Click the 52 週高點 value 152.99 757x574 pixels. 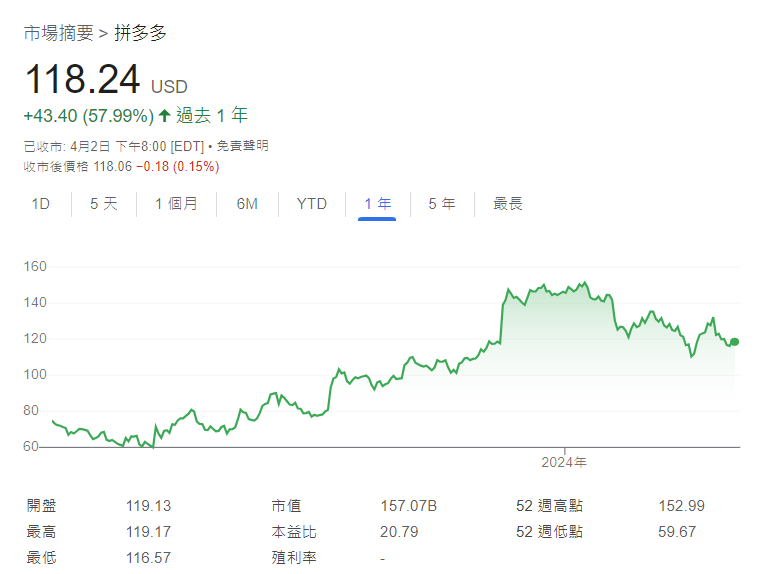[x=682, y=506]
